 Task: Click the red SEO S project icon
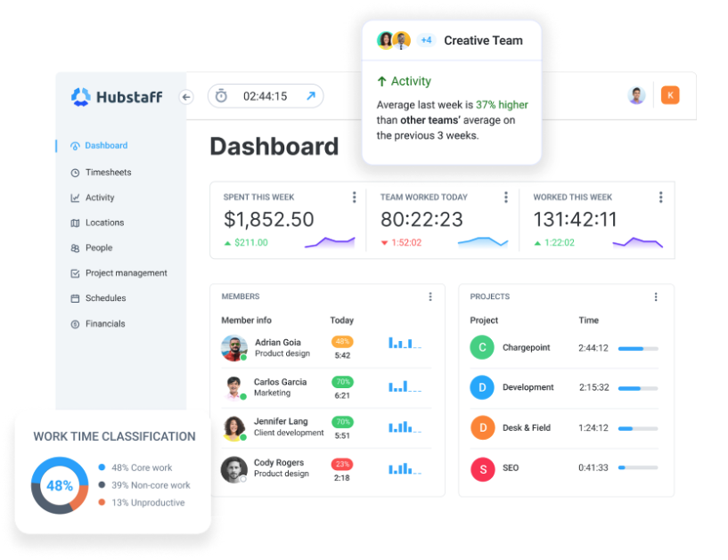tap(482, 469)
